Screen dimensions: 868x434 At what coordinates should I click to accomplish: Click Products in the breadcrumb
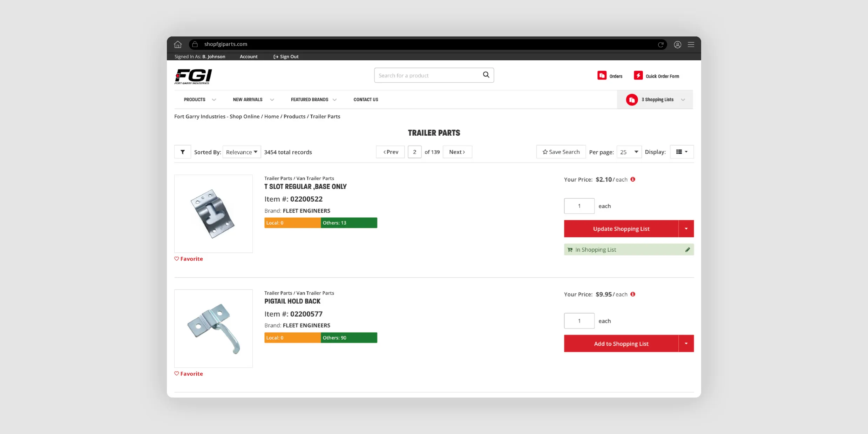pyautogui.click(x=294, y=116)
